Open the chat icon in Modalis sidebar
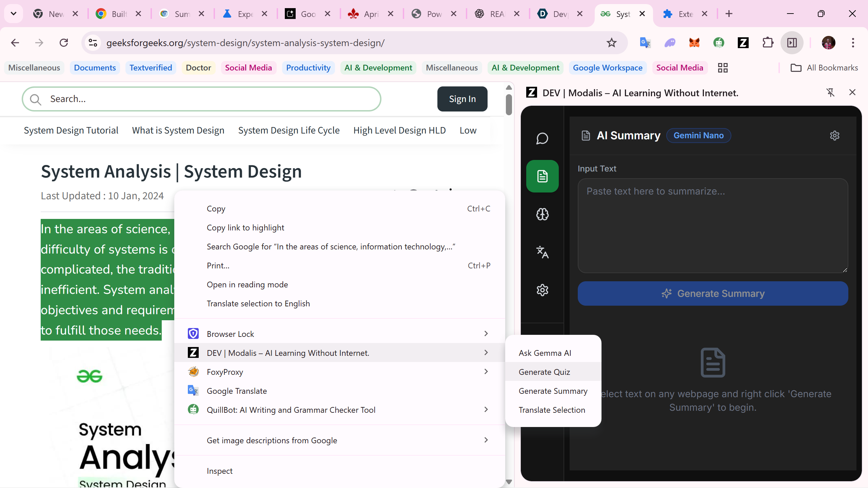This screenshot has height=488, width=868. coord(542,138)
